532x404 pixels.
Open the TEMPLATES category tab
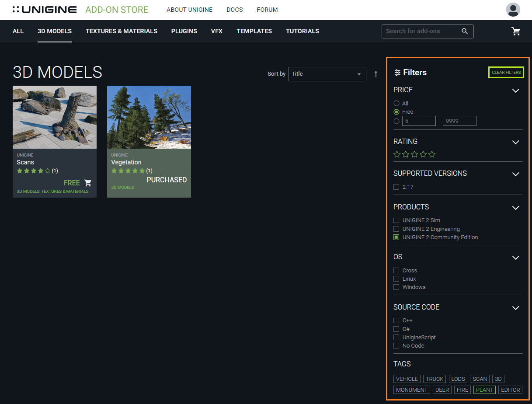pyautogui.click(x=254, y=31)
